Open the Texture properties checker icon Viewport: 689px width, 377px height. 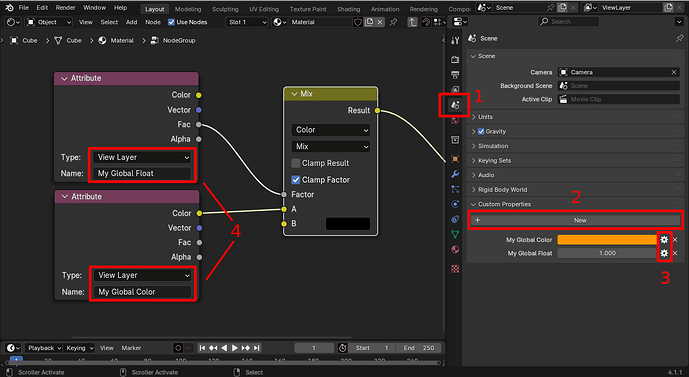click(x=455, y=268)
